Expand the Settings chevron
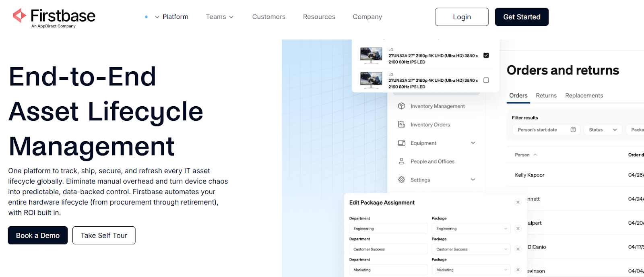The image size is (644, 277). [x=473, y=180]
